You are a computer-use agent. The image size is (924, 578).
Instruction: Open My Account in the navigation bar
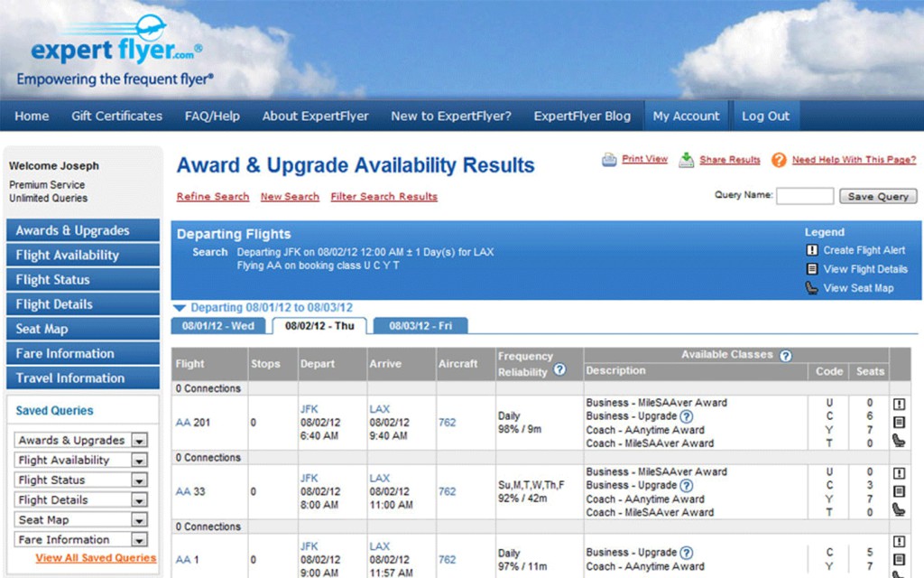(x=686, y=116)
